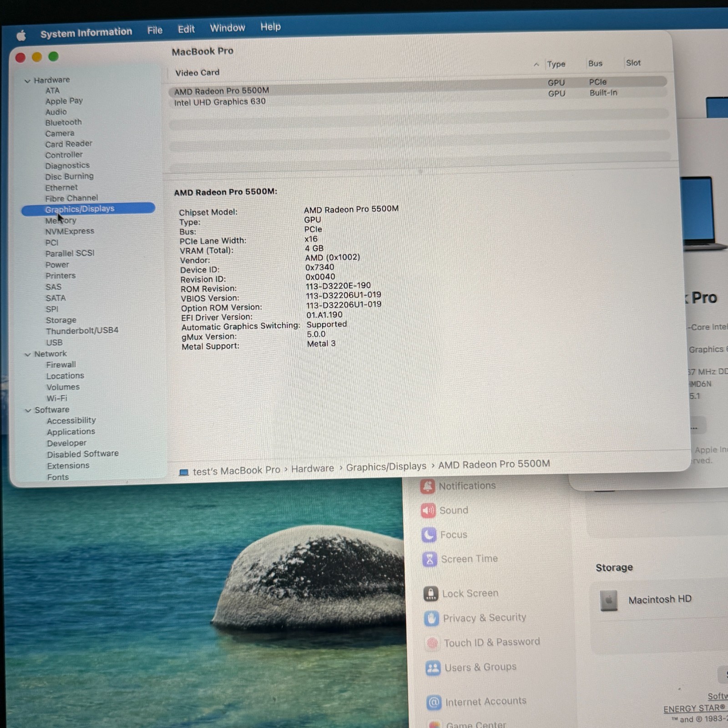
Task: Select NVMExpress in the sidebar
Action: click(70, 231)
